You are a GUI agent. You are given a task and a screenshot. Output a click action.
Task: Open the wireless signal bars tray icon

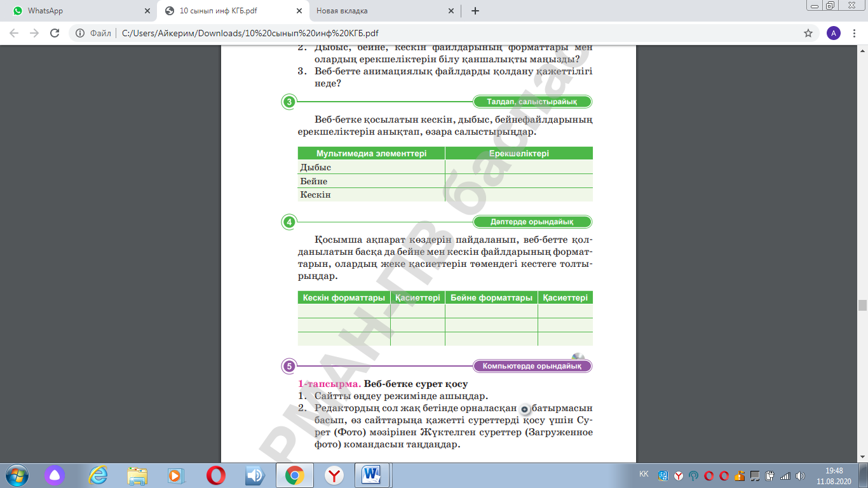[785, 475]
